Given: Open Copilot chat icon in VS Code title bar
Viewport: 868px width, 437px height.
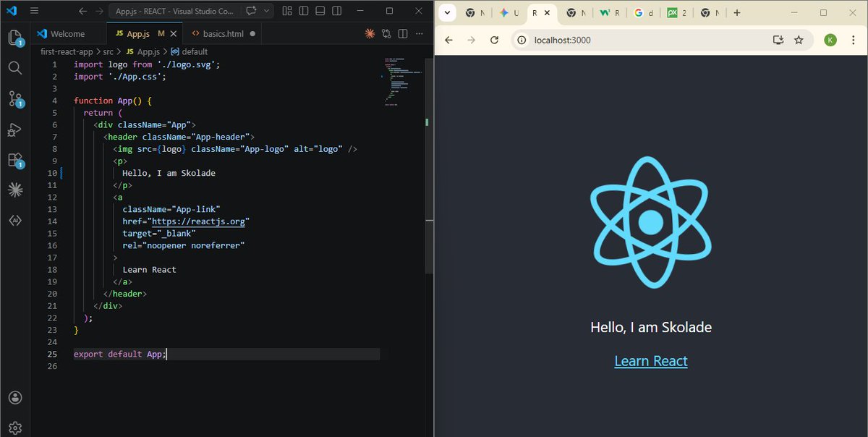Looking at the screenshot, I should 251,11.
